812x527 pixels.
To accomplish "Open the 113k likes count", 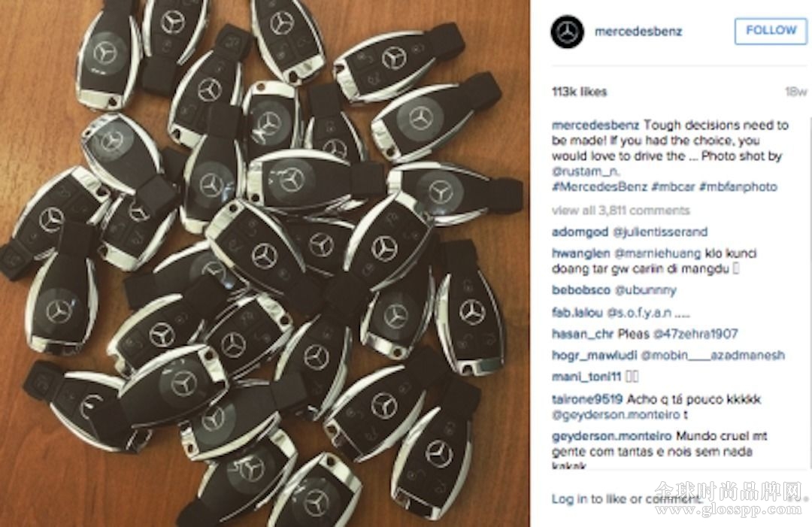I will click(579, 92).
